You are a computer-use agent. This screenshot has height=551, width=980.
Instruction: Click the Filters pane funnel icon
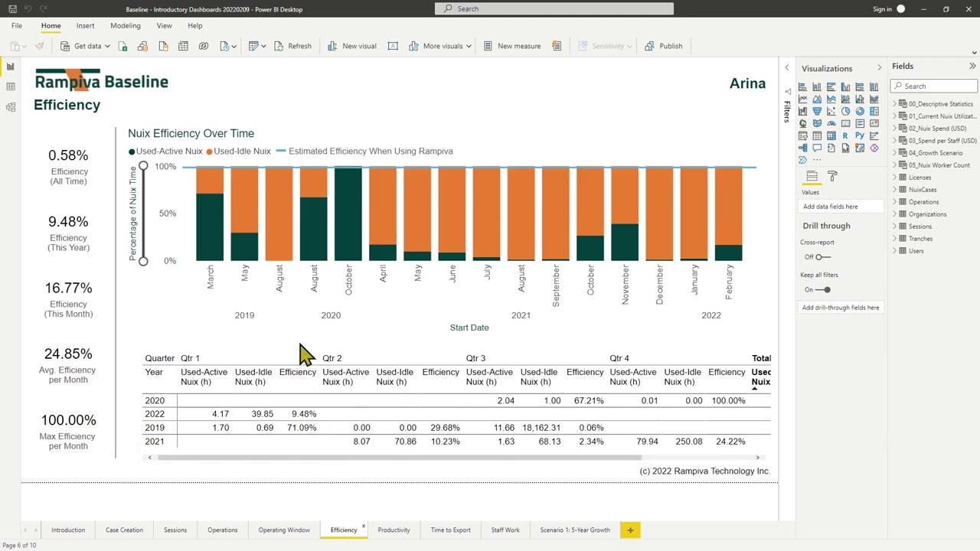(x=787, y=92)
